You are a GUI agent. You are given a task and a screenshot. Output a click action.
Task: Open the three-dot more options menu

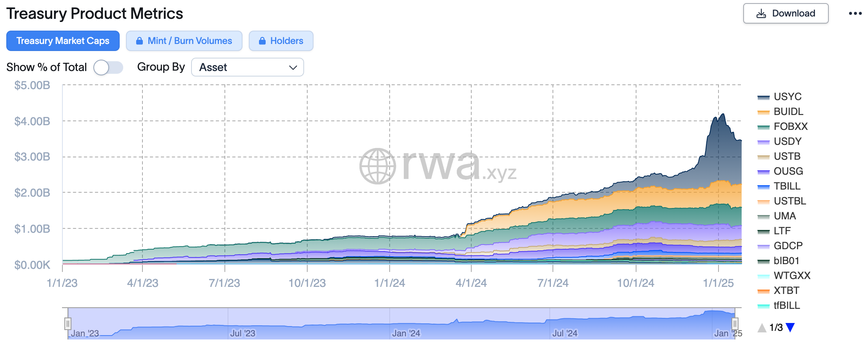pyautogui.click(x=855, y=13)
